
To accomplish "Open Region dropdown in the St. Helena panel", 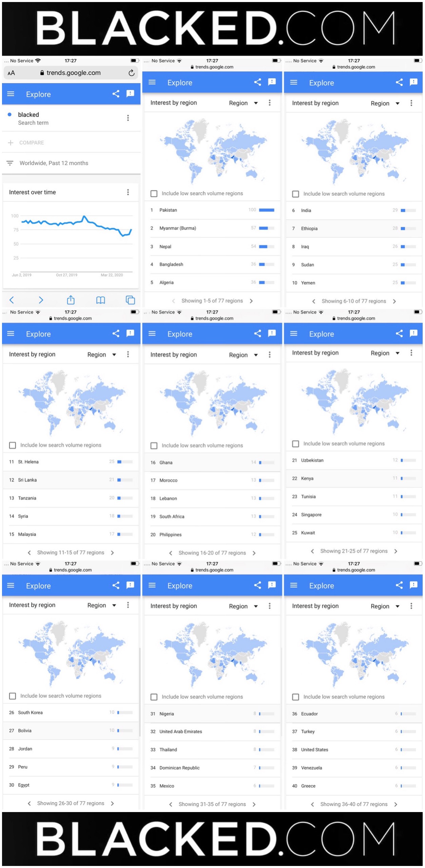I will tap(102, 355).
